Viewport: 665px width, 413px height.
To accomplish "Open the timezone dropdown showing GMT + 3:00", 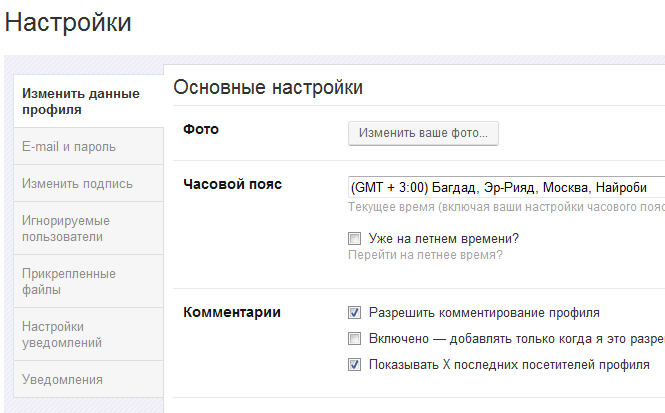I will 505,187.
